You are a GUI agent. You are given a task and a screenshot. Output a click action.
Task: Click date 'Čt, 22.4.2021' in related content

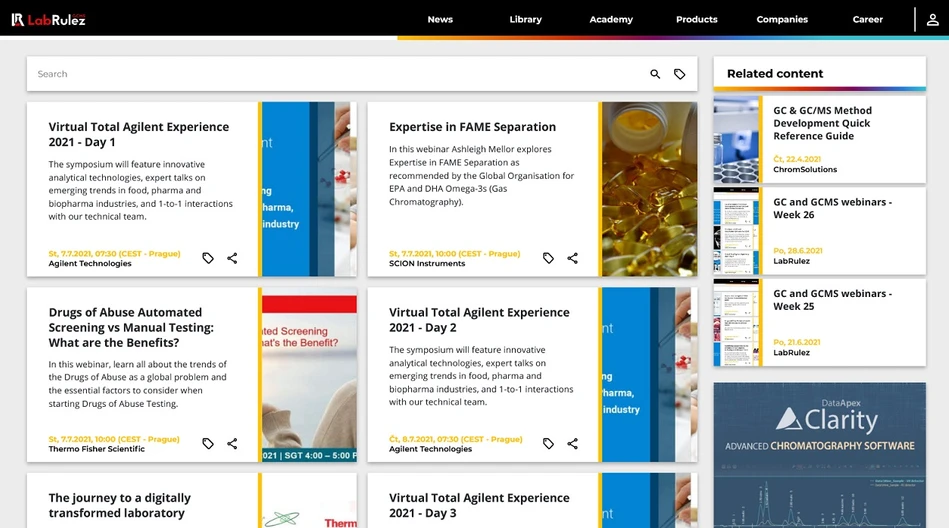796,159
